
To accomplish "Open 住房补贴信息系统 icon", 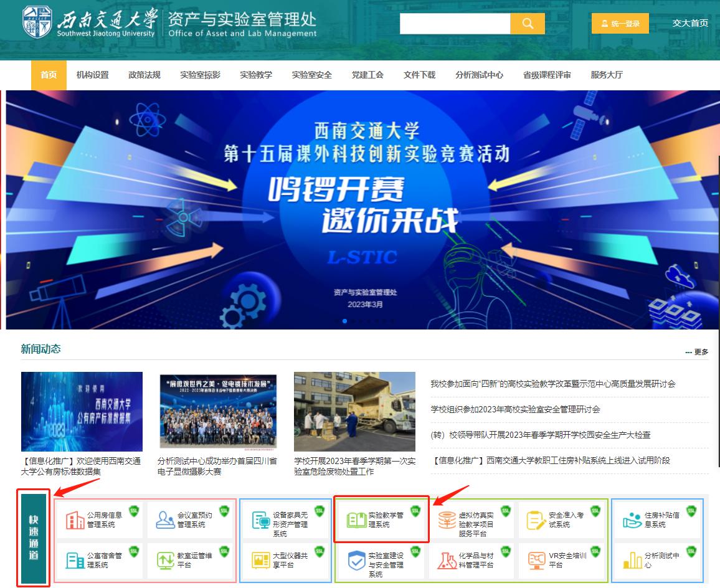I will tap(632, 520).
